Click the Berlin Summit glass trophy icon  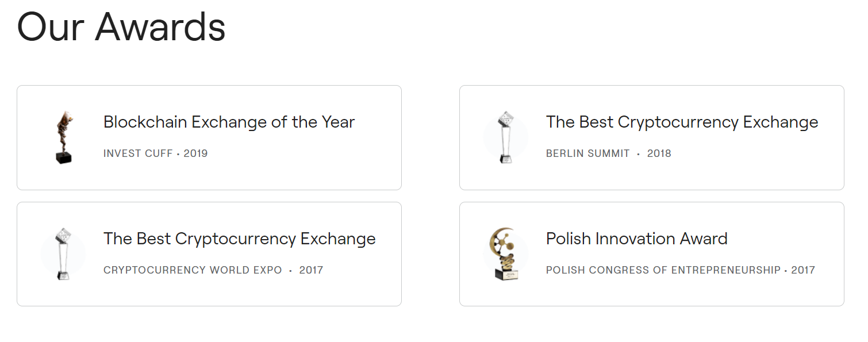(x=506, y=138)
